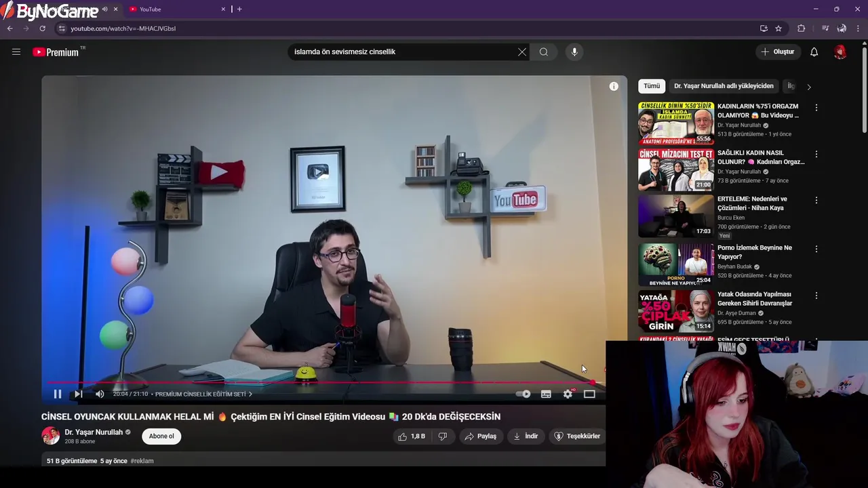Open the browser extensions puzzle icon
This screenshot has width=868, height=488.
click(802, 28)
